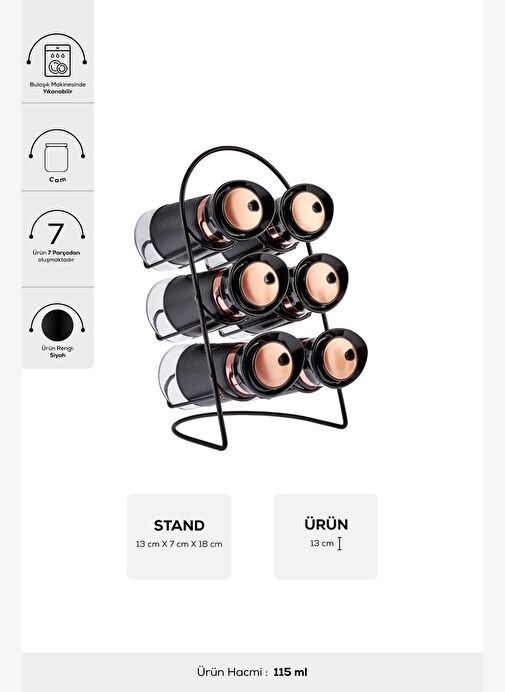Click the ÜRÜN height card
This screenshot has height=692, width=505.
point(325,536)
